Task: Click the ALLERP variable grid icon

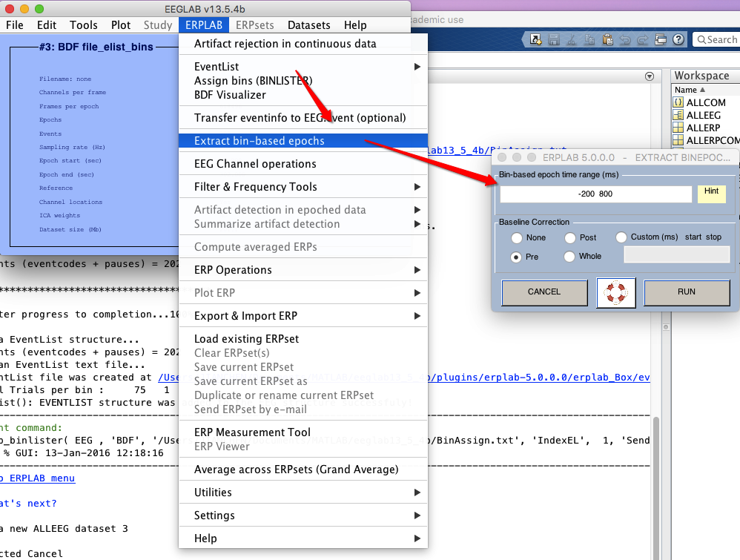Action: (678, 128)
